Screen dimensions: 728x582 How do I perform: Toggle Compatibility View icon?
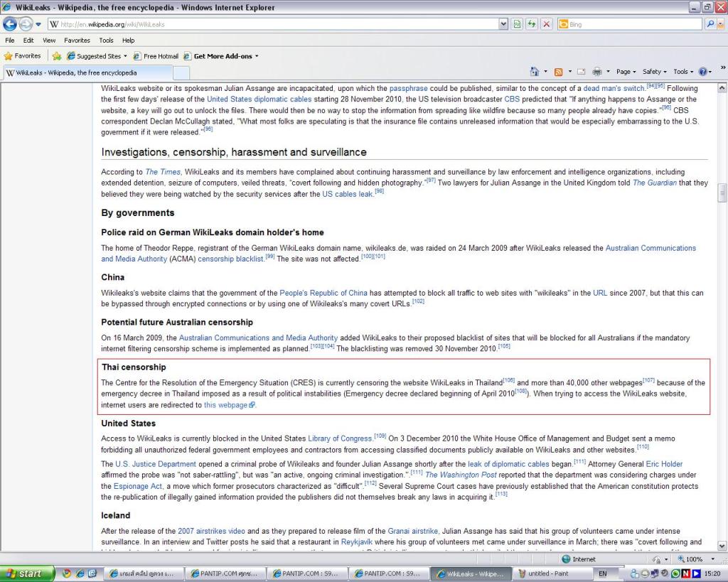click(517, 24)
